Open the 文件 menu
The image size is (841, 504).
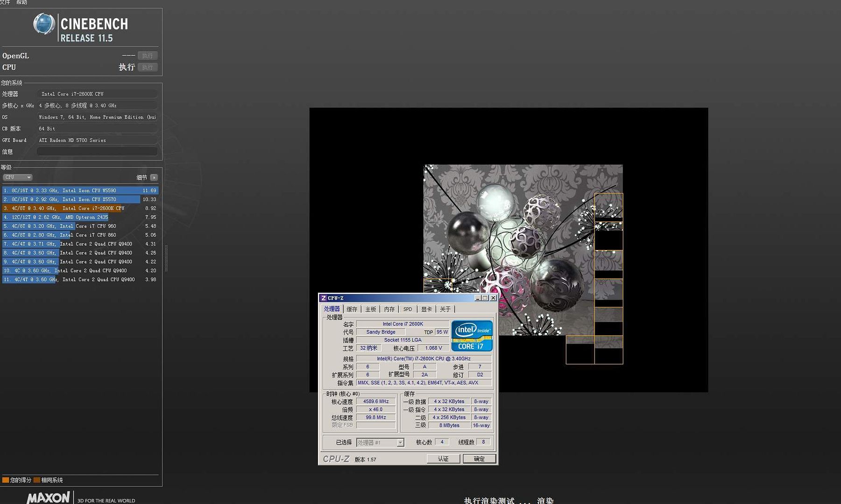point(5,2)
